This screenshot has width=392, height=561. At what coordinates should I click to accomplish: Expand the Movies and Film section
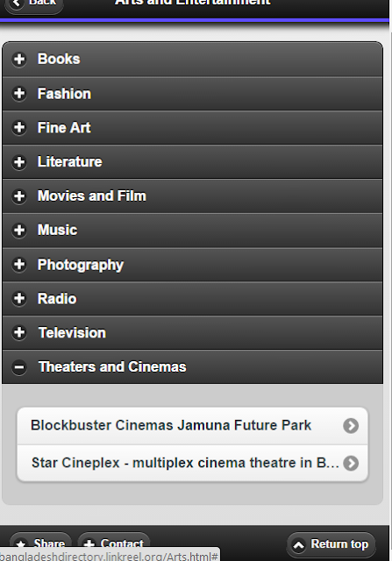(193, 196)
